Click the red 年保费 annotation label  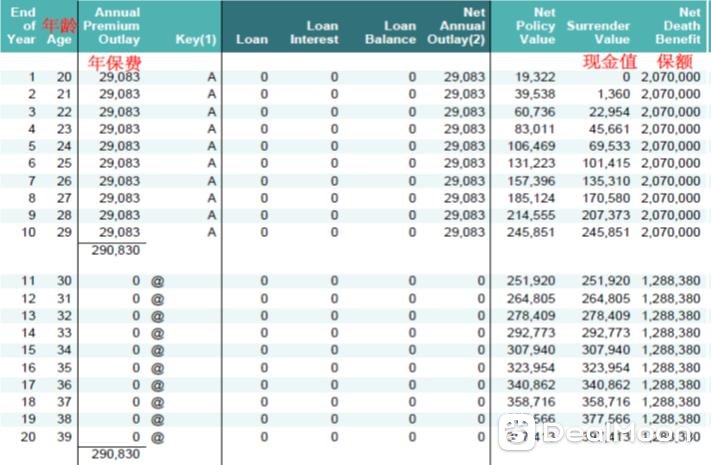point(115,62)
